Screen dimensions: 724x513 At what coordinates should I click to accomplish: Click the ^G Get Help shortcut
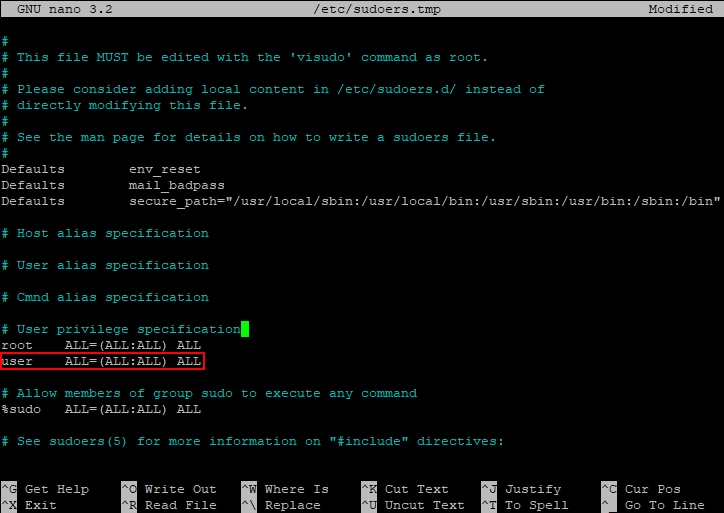click(x=45, y=489)
